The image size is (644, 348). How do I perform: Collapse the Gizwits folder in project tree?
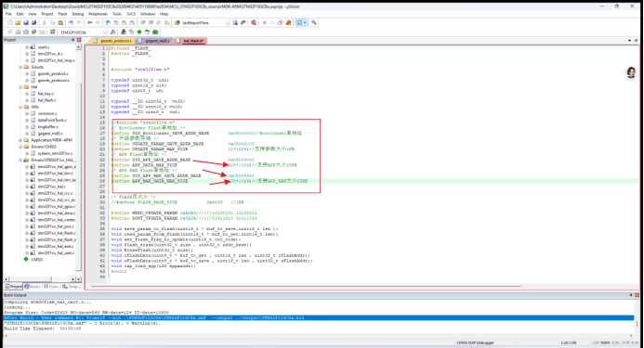tap(20, 67)
